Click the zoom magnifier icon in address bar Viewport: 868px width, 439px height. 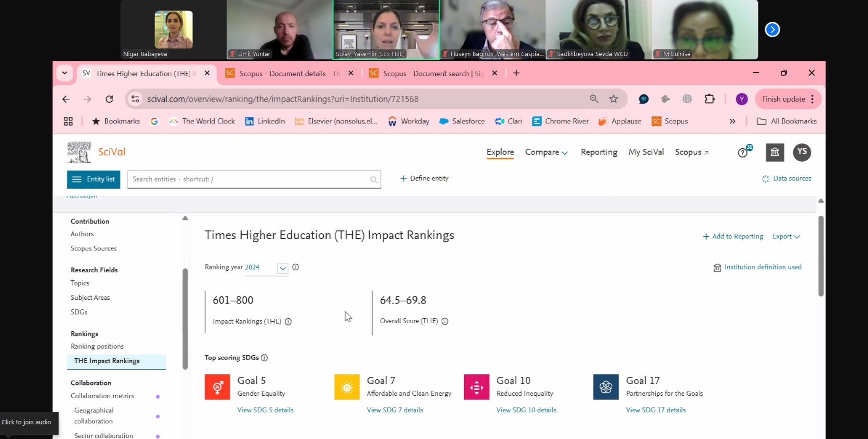(x=594, y=99)
